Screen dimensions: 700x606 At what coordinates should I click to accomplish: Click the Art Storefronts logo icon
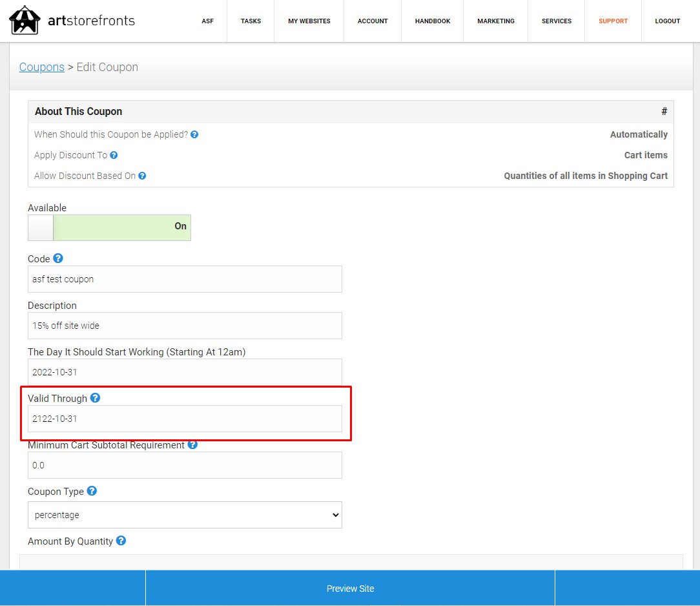coord(25,20)
